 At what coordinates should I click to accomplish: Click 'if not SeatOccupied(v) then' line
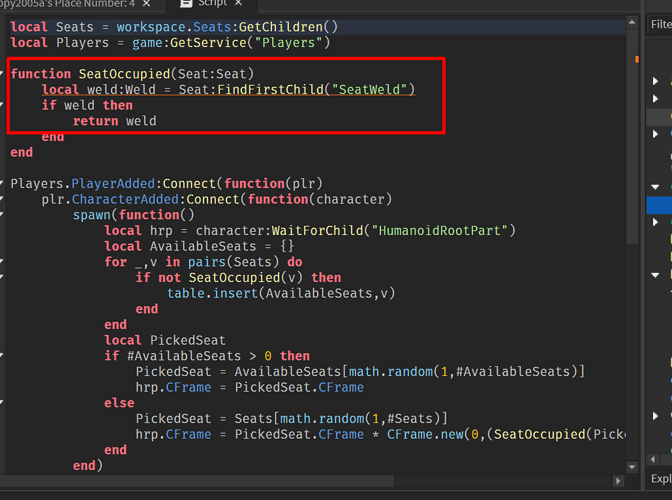pos(238,278)
